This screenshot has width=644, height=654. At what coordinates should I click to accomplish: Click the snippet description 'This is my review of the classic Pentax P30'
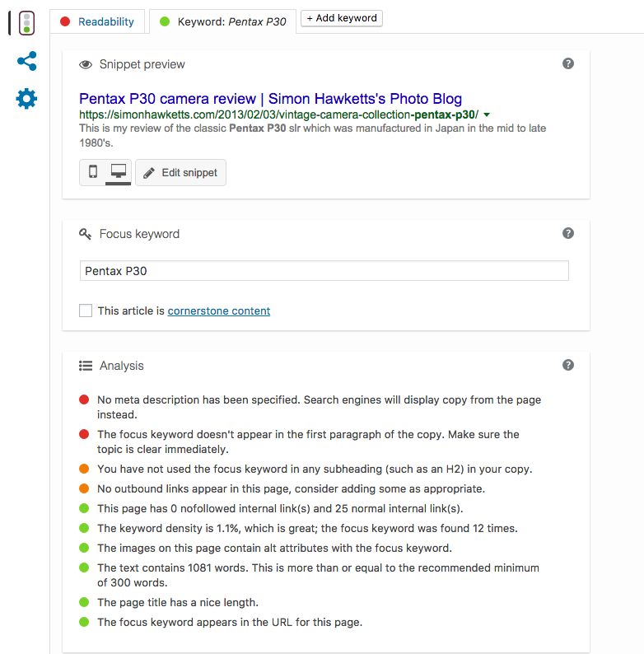[x=312, y=136]
